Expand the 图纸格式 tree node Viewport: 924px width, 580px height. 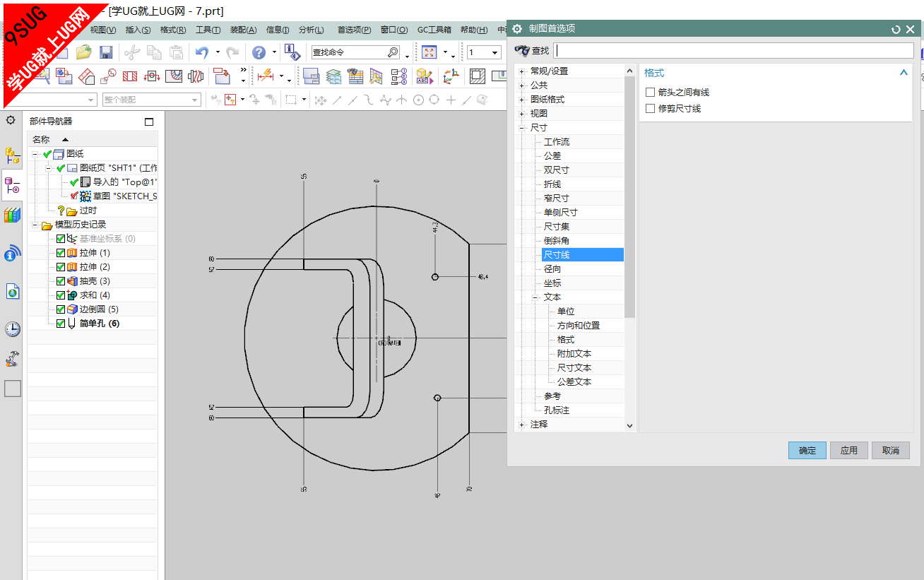point(522,100)
